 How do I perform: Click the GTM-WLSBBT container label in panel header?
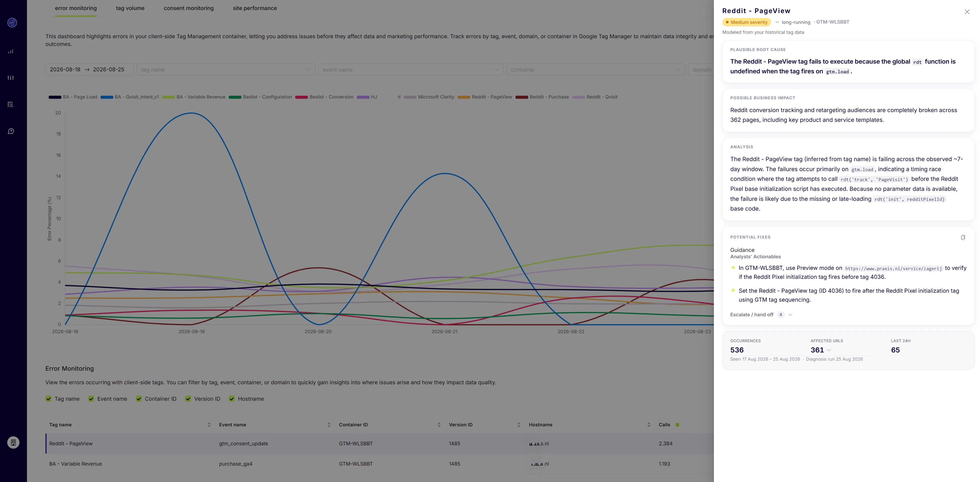point(832,22)
